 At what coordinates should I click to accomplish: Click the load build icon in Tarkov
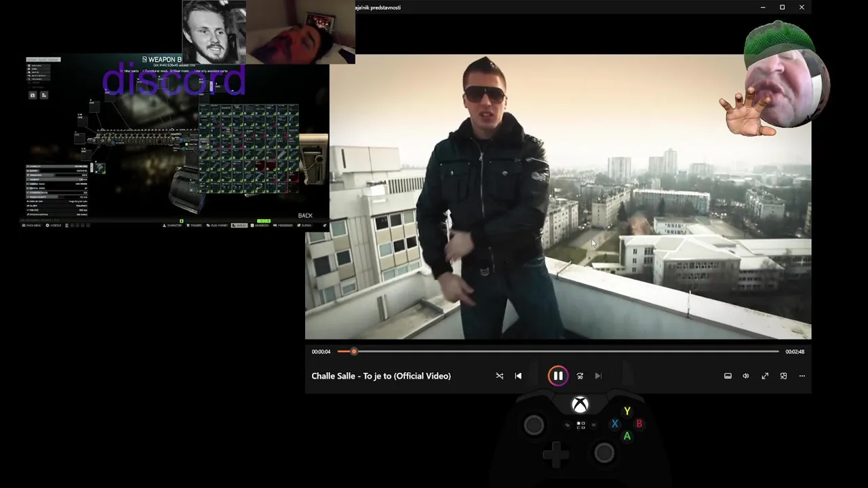click(x=44, y=95)
